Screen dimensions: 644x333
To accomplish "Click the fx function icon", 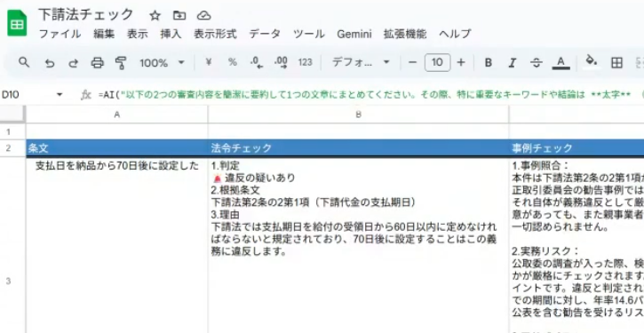I will pos(85,95).
